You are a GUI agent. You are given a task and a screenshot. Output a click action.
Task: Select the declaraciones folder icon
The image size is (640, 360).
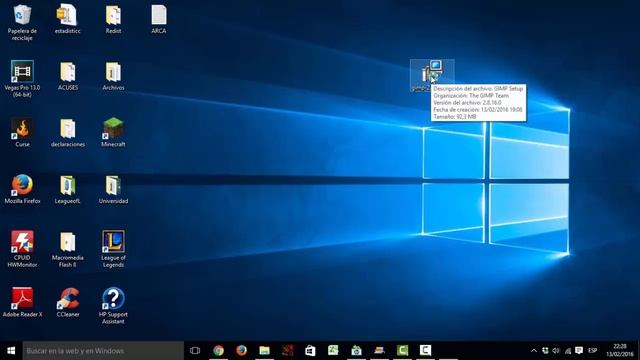pos(68,133)
